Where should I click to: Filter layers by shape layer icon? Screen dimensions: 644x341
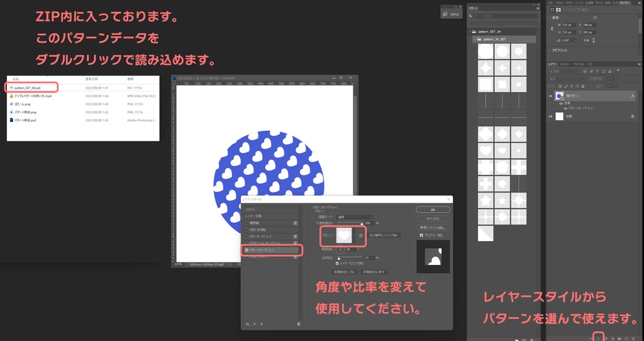pos(604,72)
